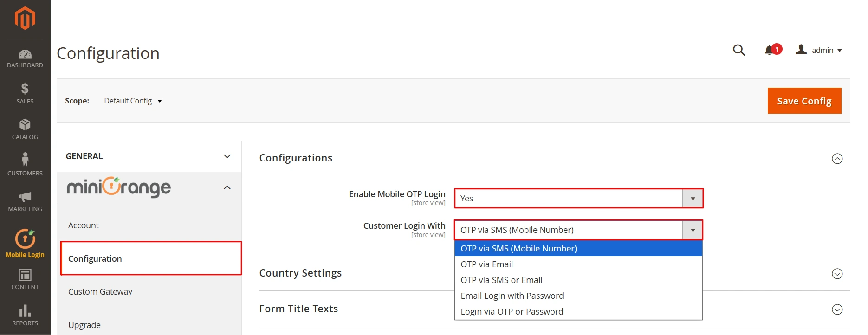The width and height of the screenshot is (868, 335).
Task: Click the Customer Login With label
Action: [404, 226]
